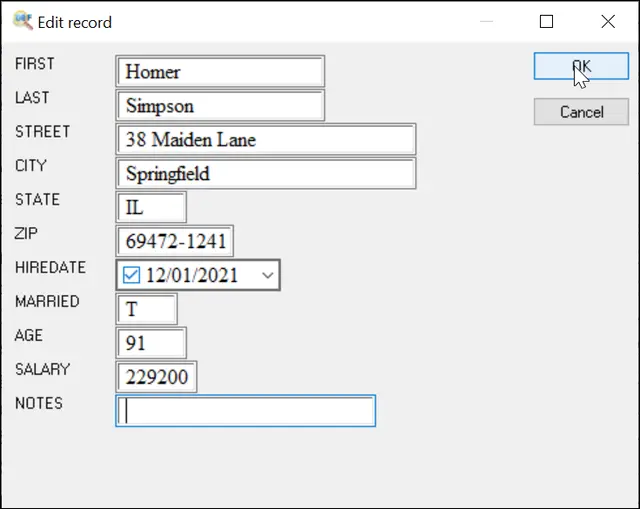
Task: Click the FIRST label text
Action: [35, 64]
